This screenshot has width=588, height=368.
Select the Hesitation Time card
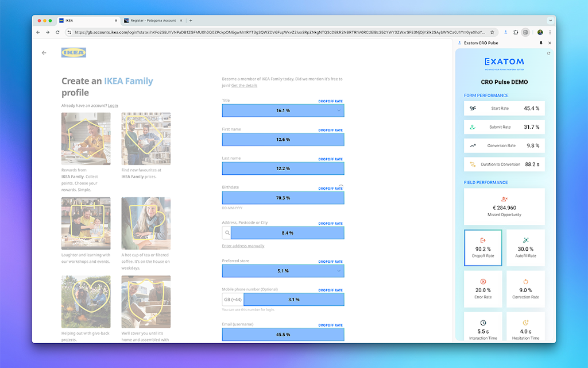[x=525, y=327]
